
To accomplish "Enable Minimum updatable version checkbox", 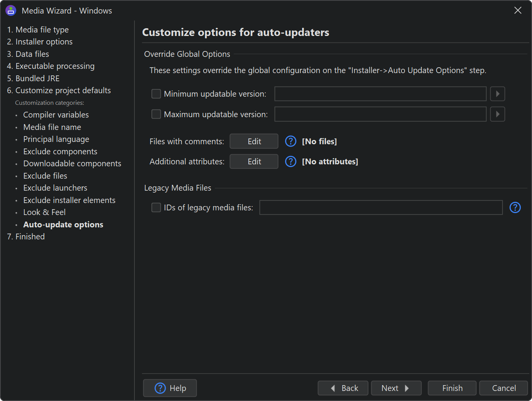I will click(x=156, y=94).
